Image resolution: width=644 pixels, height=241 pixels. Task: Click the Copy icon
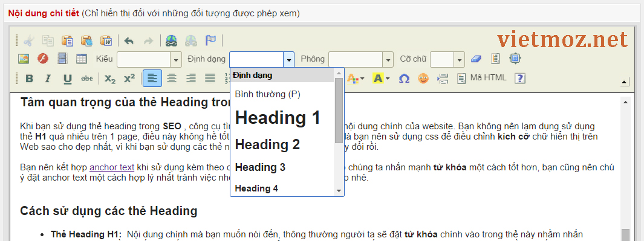click(x=48, y=40)
